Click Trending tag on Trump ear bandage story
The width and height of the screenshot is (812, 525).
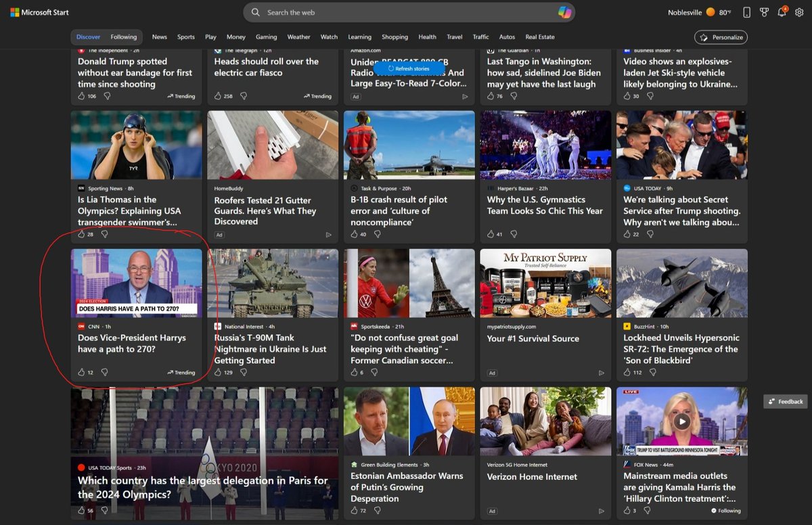tap(181, 96)
